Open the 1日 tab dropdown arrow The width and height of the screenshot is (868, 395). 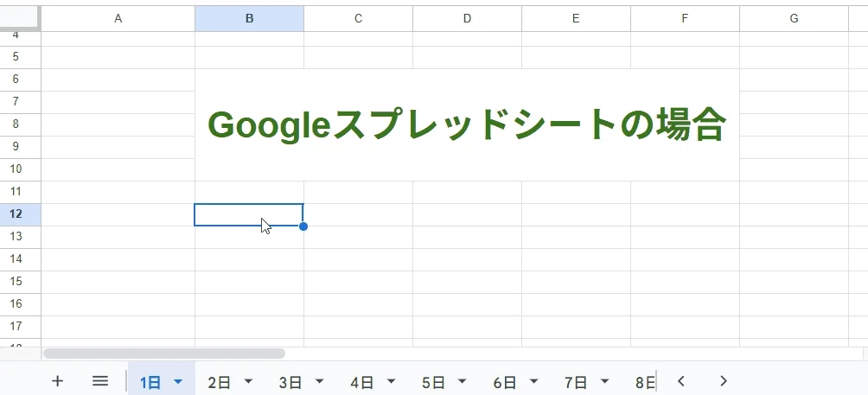coord(178,381)
